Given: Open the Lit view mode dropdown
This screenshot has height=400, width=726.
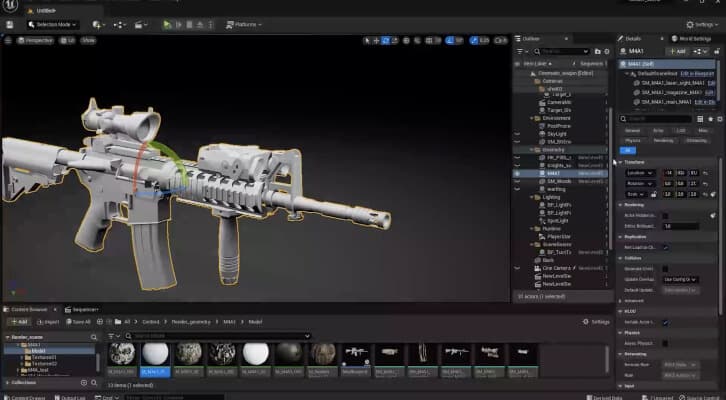Looking at the screenshot, I should [68, 41].
